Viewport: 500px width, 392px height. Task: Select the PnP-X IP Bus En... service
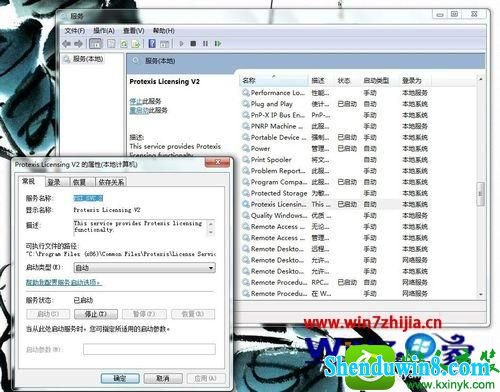[x=336, y=115]
